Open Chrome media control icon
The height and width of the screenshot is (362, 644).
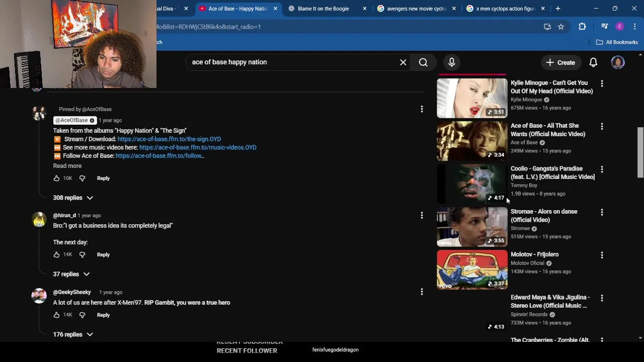[x=605, y=27]
